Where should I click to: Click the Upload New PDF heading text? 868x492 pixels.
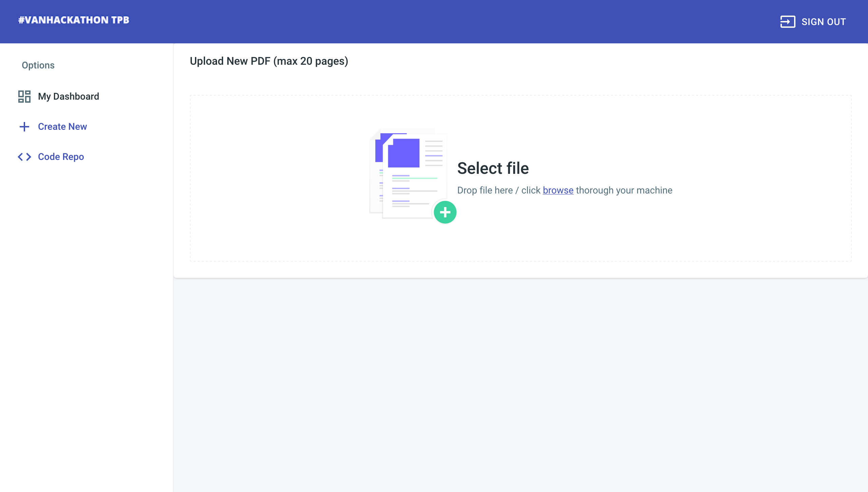pos(269,61)
